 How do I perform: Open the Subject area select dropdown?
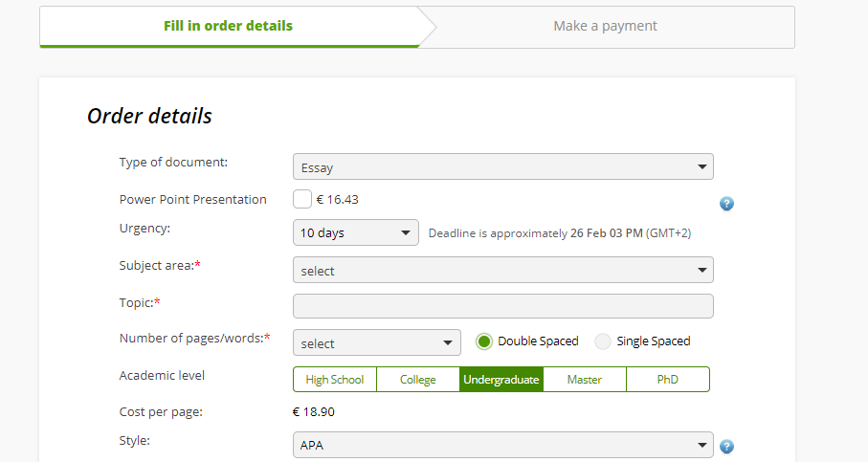tap(502, 270)
